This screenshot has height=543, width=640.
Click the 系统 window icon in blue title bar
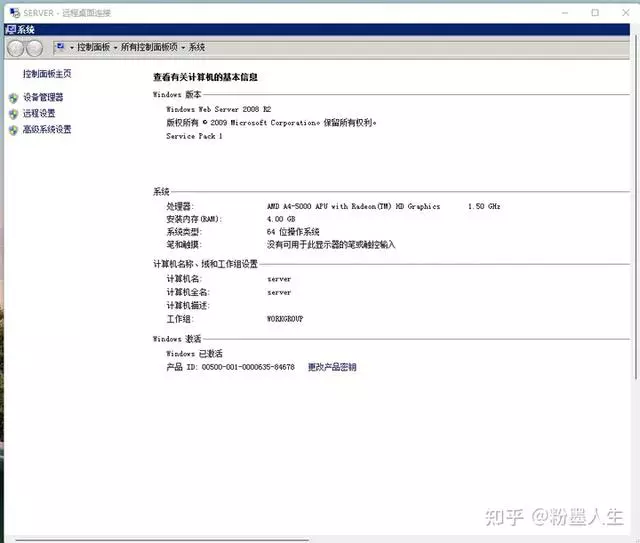point(11,29)
